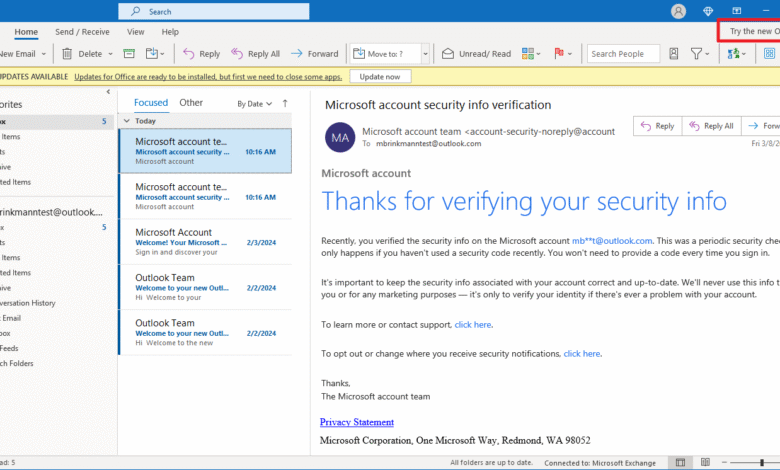Open the blue apps grid icon
Image resolution: width=780 pixels, height=470 pixels.
pyautogui.click(x=770, y=53)
